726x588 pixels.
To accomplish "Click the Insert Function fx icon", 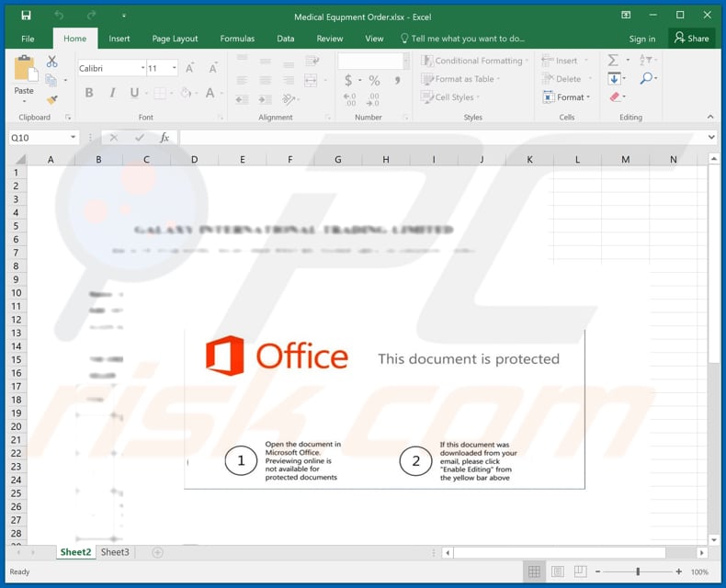I will pos(164,138).
